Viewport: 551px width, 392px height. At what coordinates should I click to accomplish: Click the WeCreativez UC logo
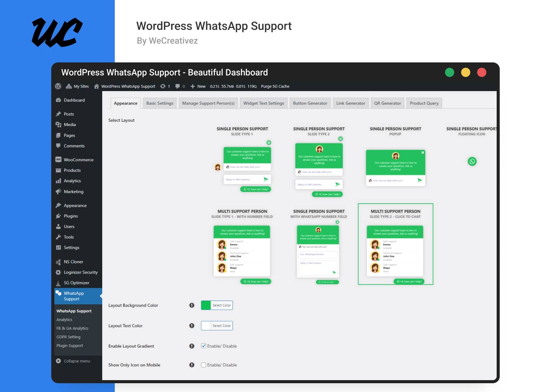57,33
